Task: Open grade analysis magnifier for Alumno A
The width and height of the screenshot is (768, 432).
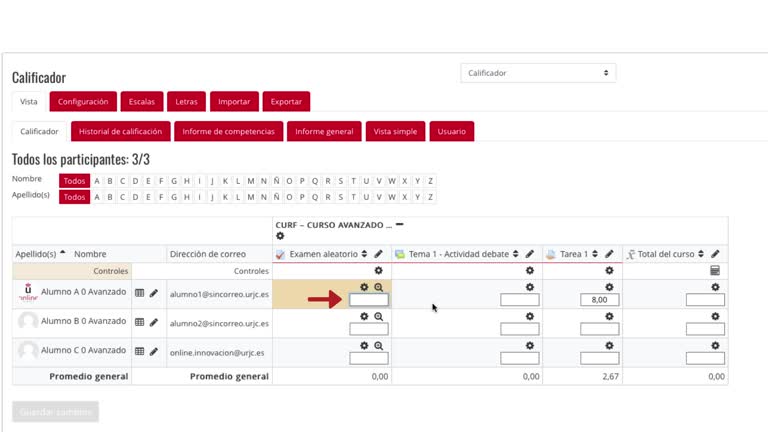Action: tap(379, 288)
